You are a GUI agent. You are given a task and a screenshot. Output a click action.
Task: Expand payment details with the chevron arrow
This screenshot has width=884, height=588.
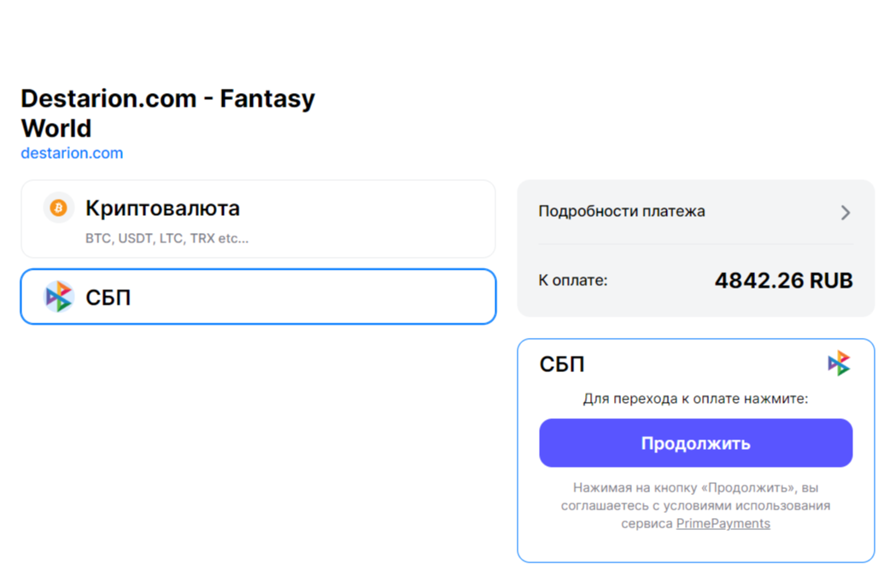tap(846, 212)
